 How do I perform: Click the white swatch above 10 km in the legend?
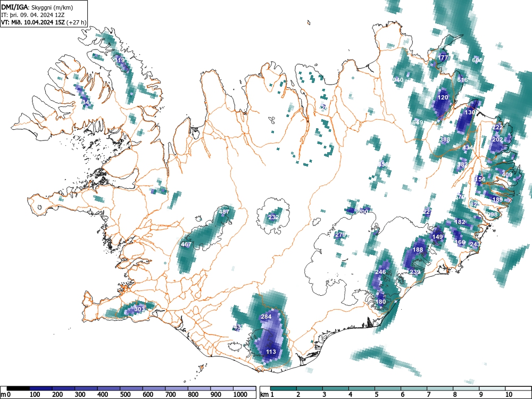point(518,388)
